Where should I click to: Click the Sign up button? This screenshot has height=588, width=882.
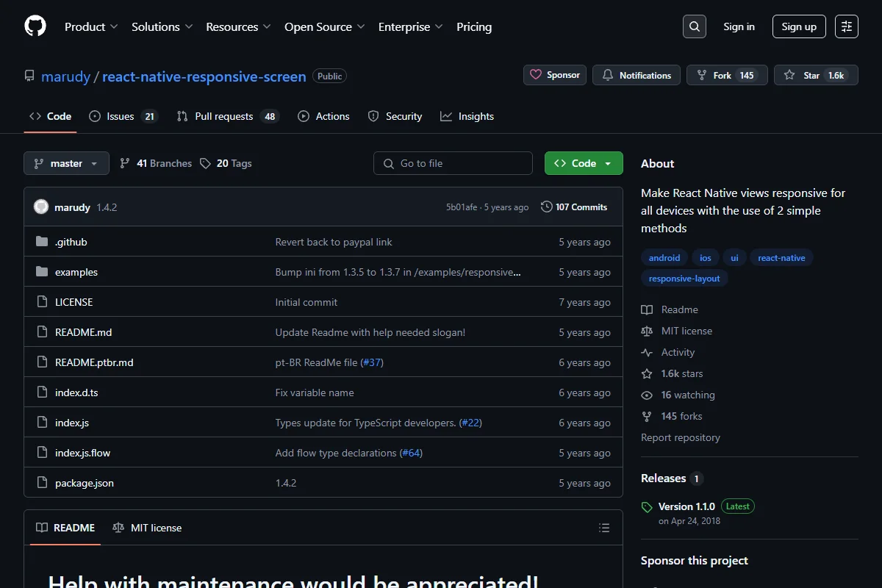[x=799, y=26]
